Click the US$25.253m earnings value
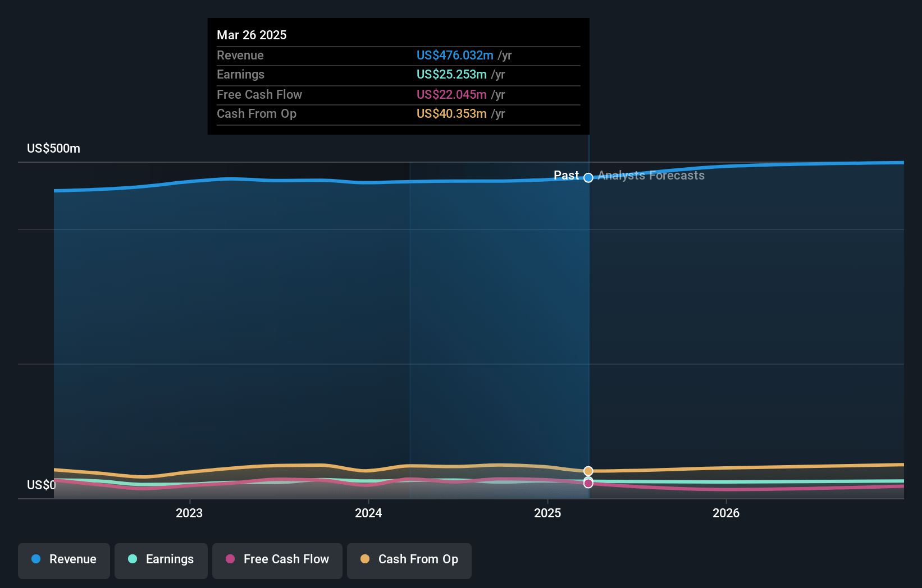Viewport: 922px width, 588px height. 451,74
